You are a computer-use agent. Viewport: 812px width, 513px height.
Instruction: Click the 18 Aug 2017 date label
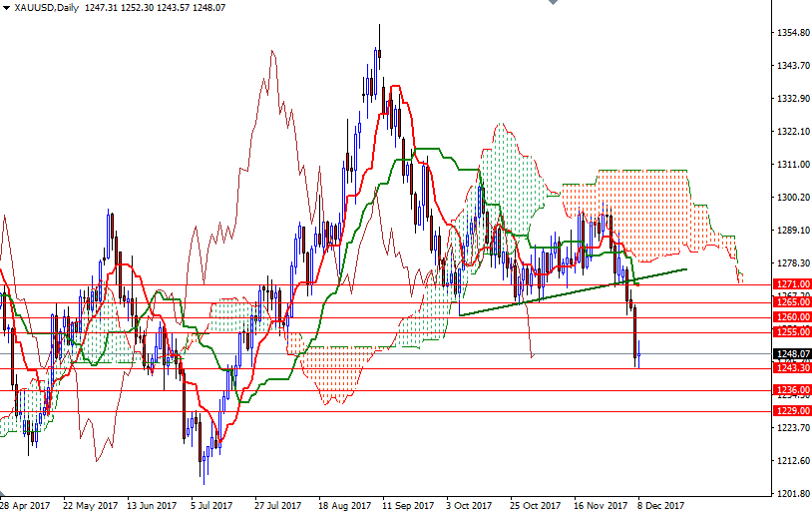[346, 505]
